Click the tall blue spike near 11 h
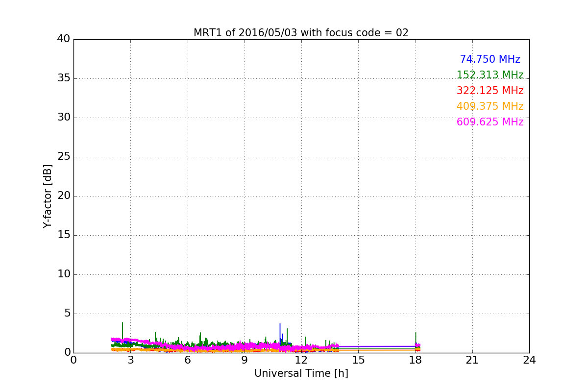Image resolution: width=588 pixels, height=392 pixels. (x=280, y=333)
